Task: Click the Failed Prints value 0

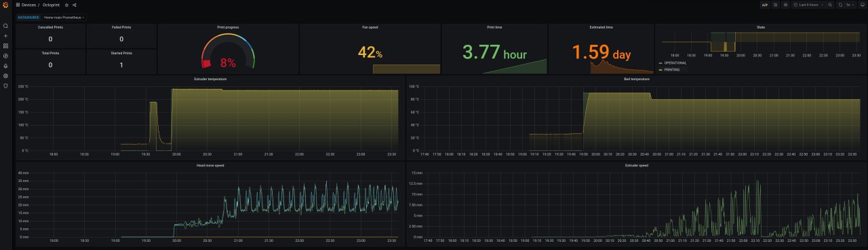Action: tap(121, 39)
